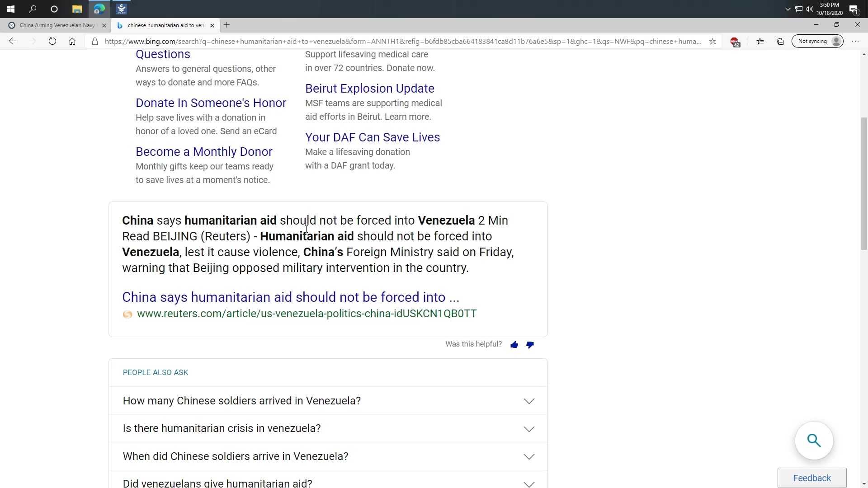The width and height of the screenshot is (868, 488).
Task: Open the Feedback button
Action: click(812, 478)
